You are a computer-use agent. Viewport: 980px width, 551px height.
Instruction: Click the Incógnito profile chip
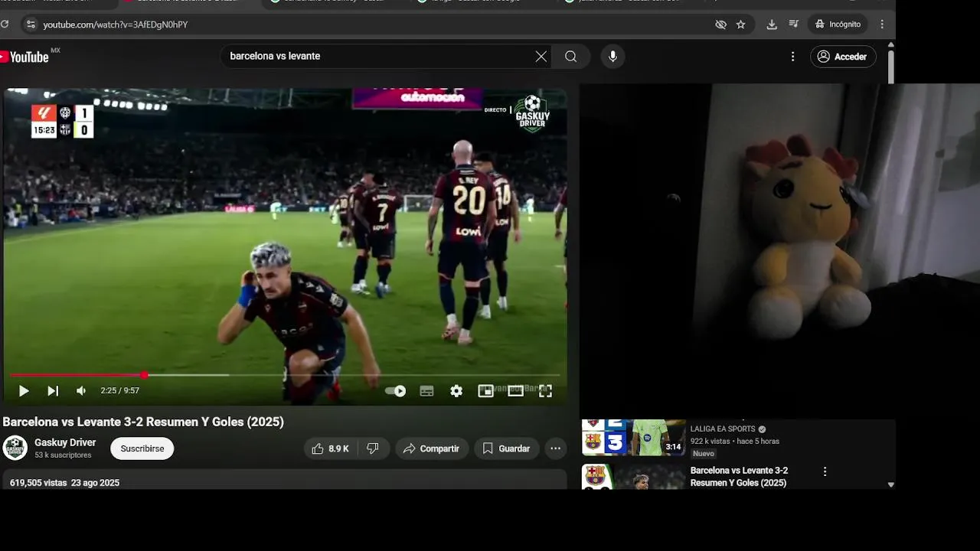click(838, 24)
